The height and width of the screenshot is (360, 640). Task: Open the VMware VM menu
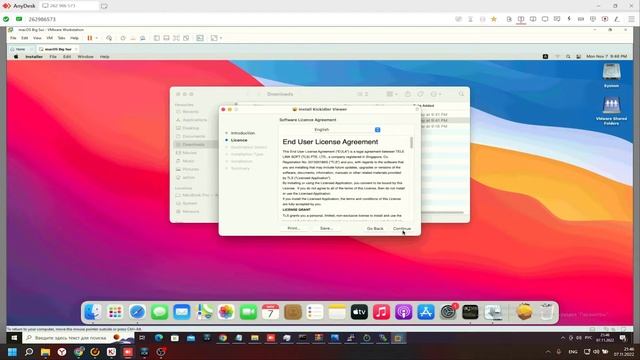49,38
